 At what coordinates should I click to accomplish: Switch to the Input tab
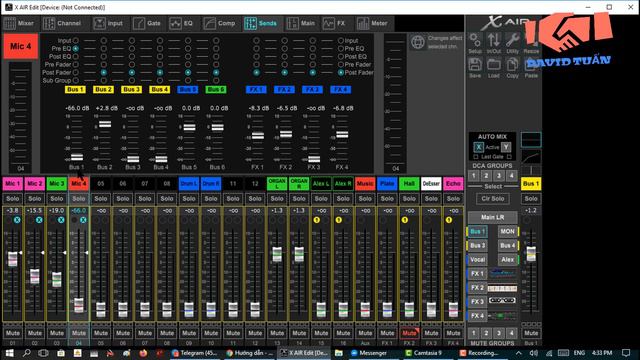click(x=108, y=23)
